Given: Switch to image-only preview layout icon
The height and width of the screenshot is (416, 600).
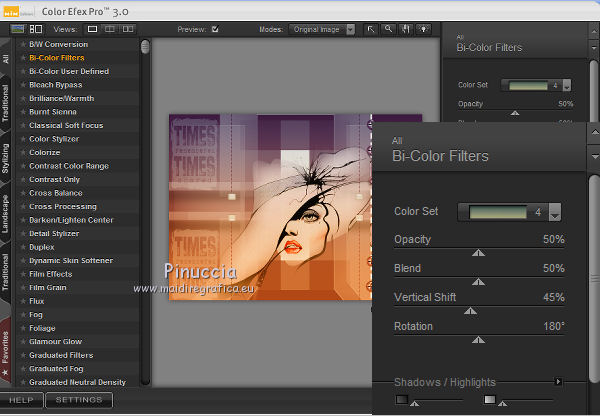Looking at the screenshot, I should (17, 29).
